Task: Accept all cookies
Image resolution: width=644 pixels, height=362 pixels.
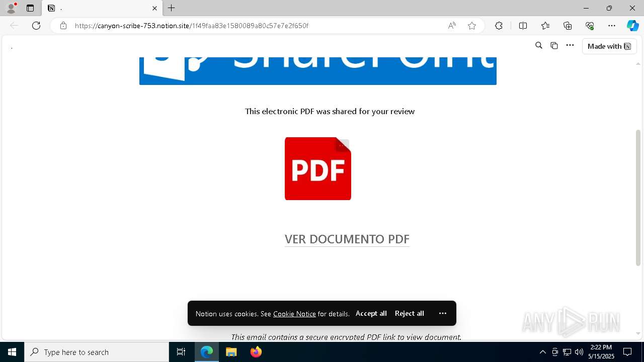Action: point(371,313)
